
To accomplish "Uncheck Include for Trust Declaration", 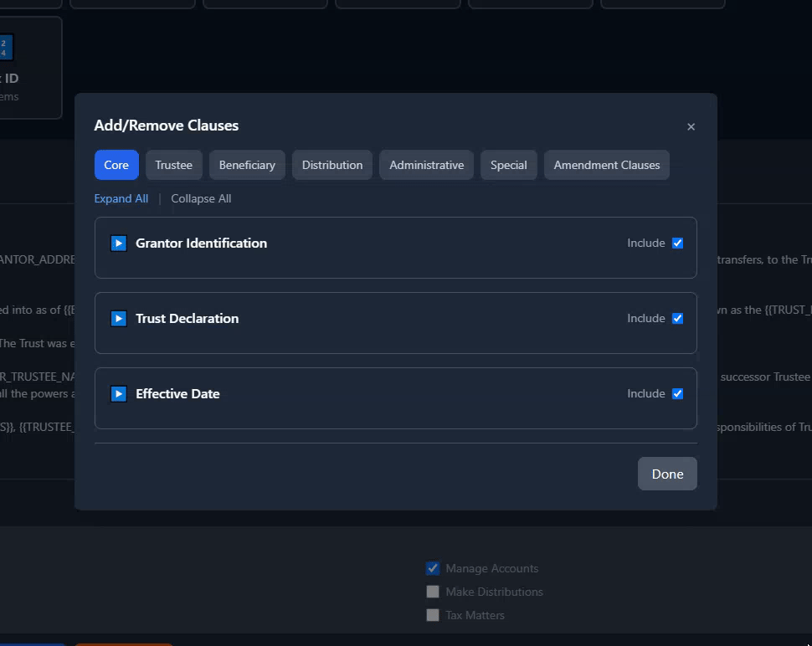I will tap(677, 318).
